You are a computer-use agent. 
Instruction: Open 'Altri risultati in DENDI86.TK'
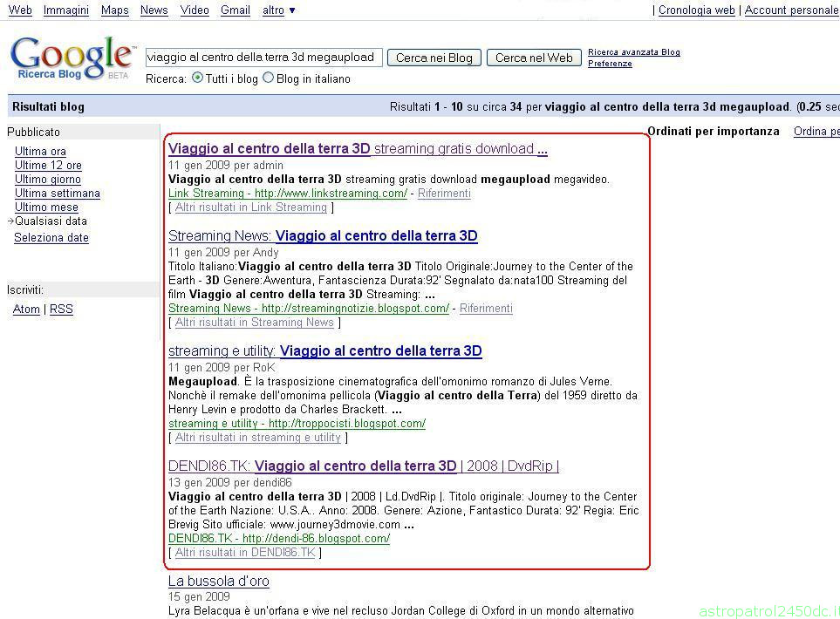pos(245,553)
